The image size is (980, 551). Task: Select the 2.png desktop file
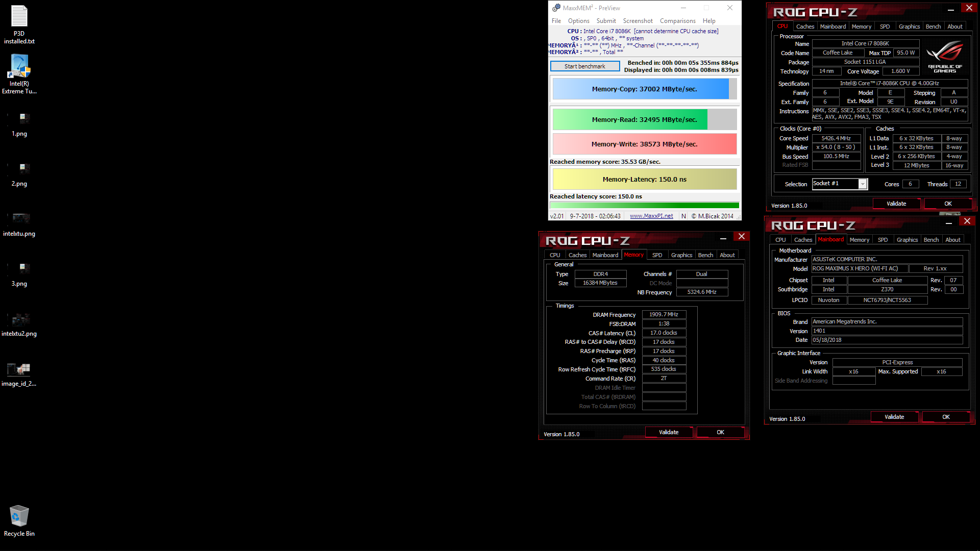[x=19, y=175]
